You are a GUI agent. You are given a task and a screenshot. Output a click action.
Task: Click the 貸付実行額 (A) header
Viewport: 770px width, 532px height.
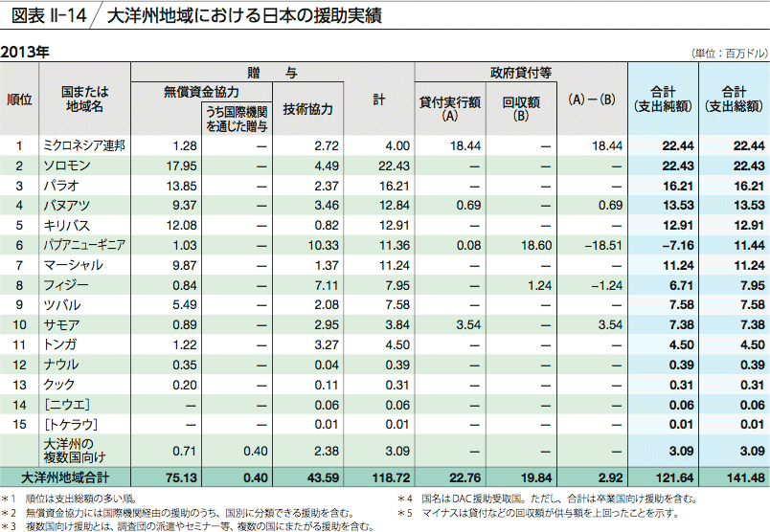click(450, 109)
